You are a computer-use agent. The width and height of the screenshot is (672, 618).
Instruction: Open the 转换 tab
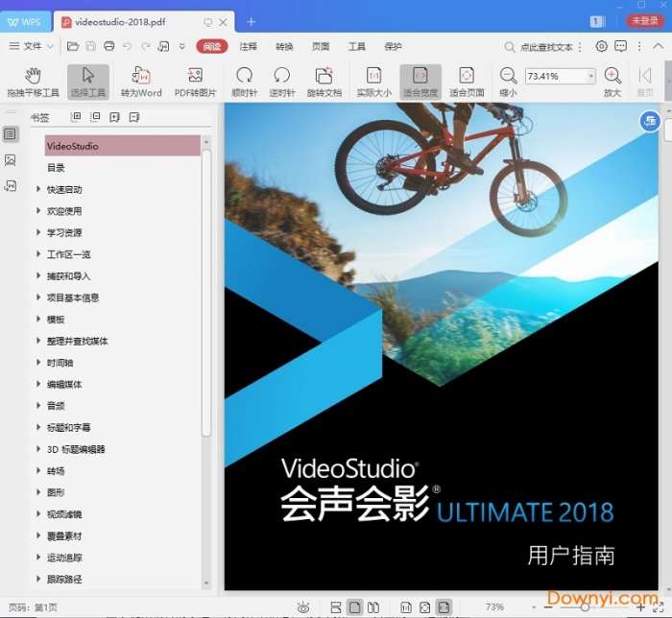[284, 46]
